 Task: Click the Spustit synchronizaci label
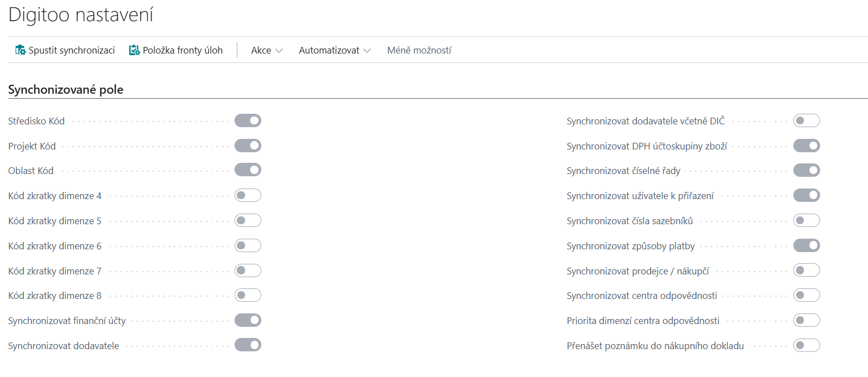coord(72,50)
